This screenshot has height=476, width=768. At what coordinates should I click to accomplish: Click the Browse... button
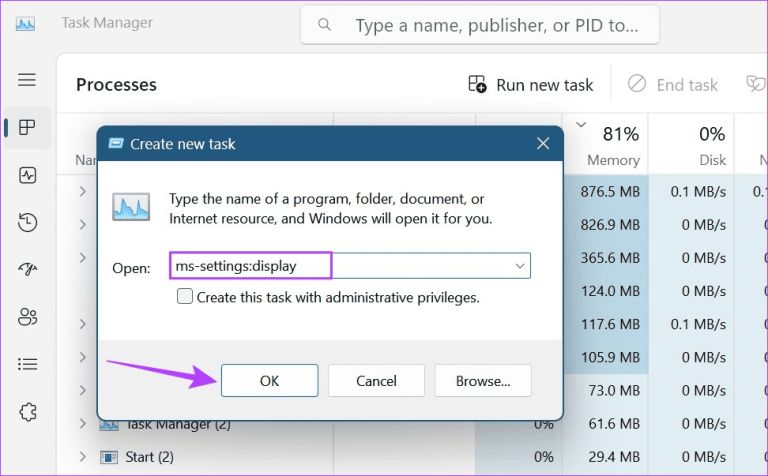483,380
